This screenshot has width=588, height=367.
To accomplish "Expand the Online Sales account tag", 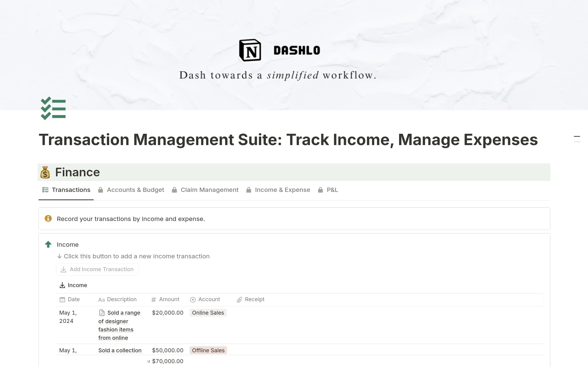I will click(208, 313).
